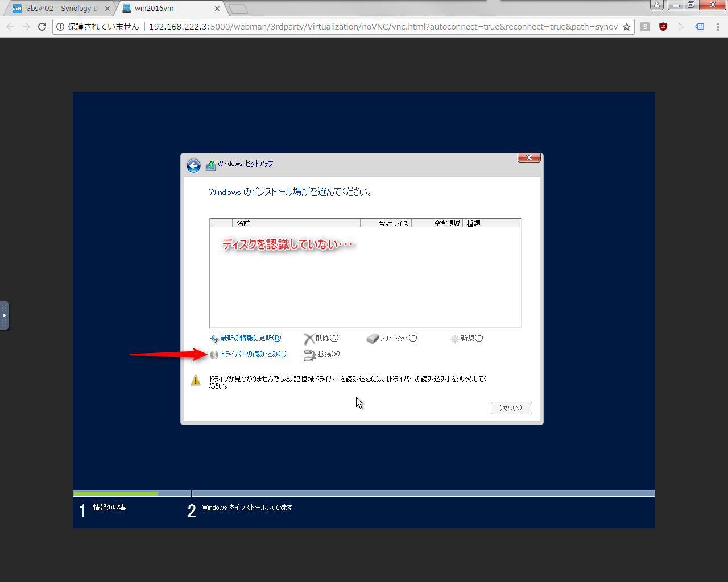Click the 'Windows のインストール場所を選んでください' heading
Image resolution: width=728 pixels, height=582 pixels.
point(291,192)
